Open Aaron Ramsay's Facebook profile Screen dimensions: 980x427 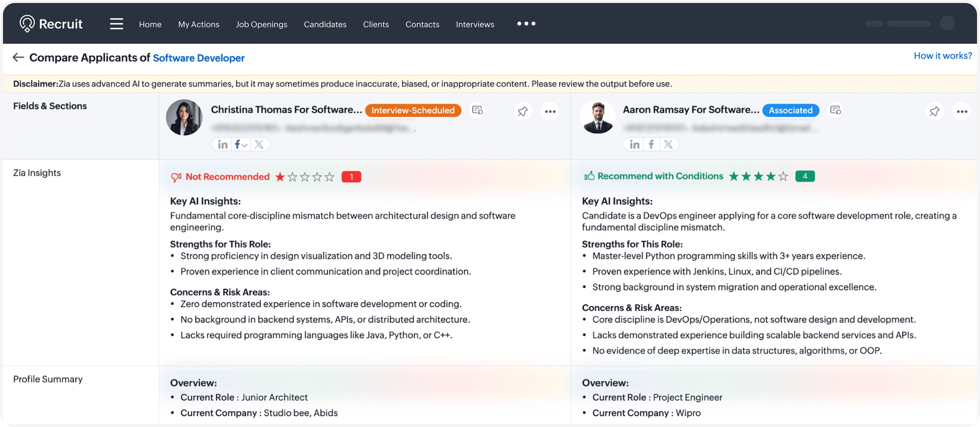pos(651,145)
